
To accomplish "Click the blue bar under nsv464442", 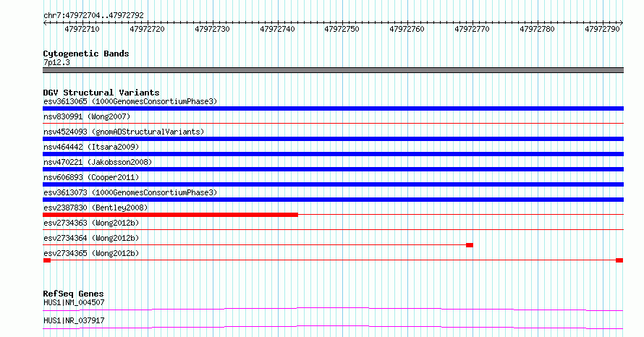I will click(x=333, y=154).
